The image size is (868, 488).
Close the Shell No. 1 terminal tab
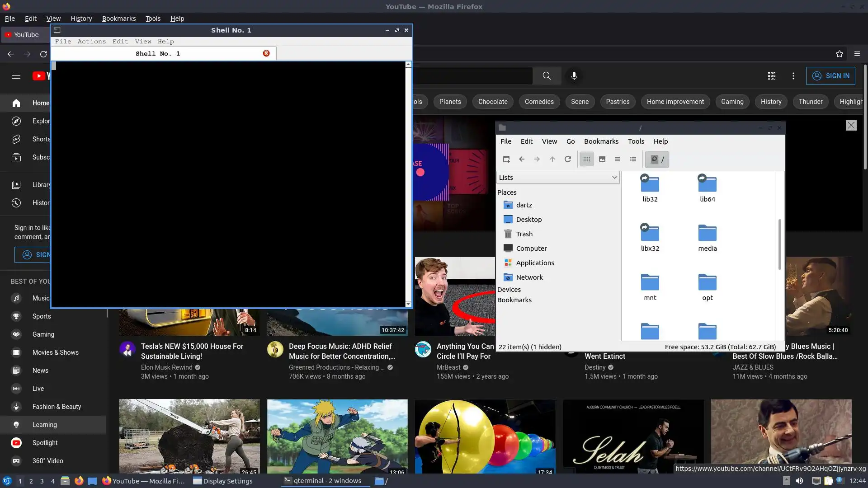click(x=266, y=53)
